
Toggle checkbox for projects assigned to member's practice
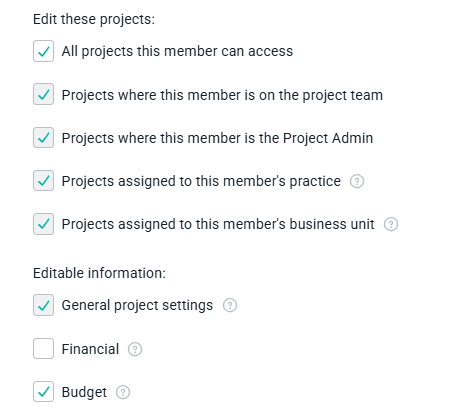point(43,181)
